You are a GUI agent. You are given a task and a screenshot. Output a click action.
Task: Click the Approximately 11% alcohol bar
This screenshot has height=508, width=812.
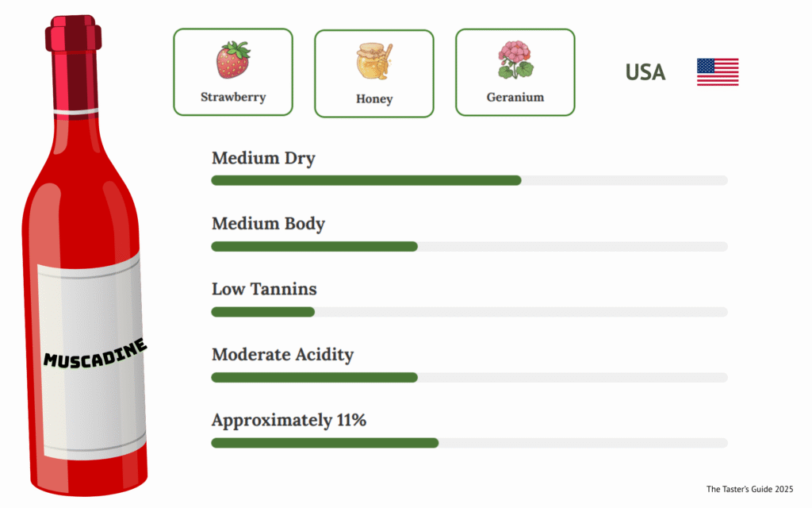(x=469, y=442)
